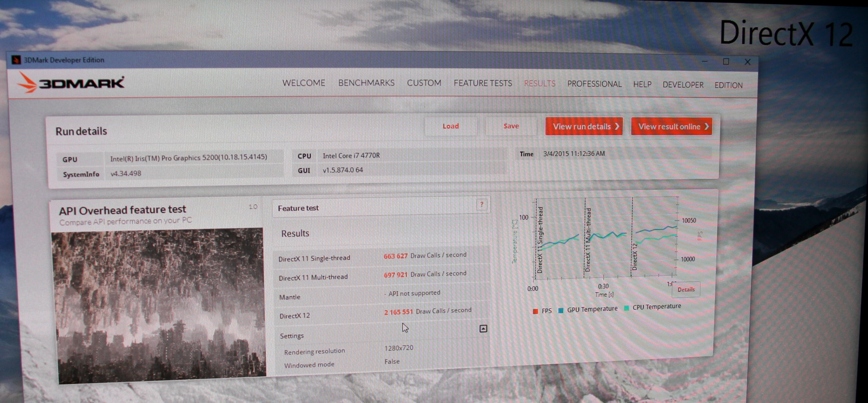Click the 1280x720 rendering resolution value
This screenshot has height=403, width=868.
(x=399, y=348)
